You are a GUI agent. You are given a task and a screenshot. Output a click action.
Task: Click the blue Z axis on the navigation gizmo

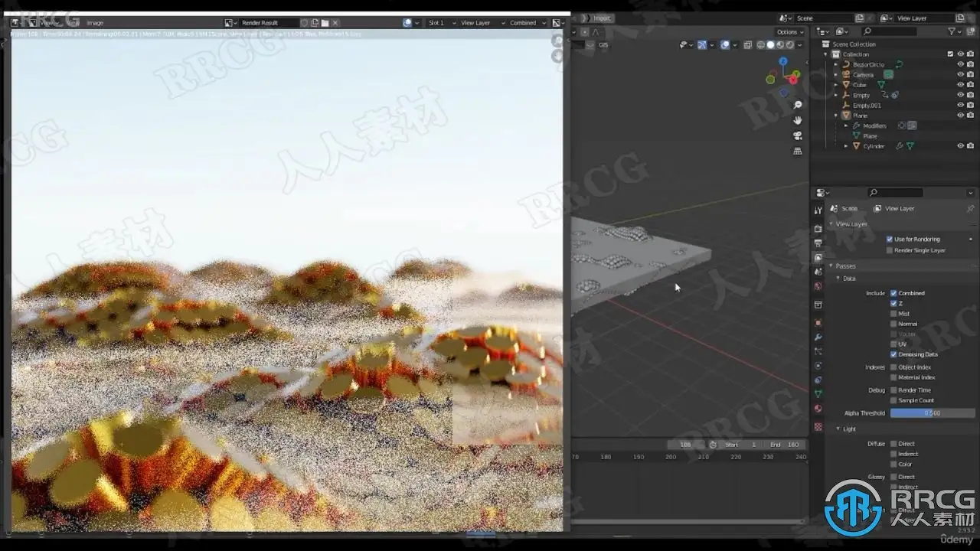click(x=783, y=61)
